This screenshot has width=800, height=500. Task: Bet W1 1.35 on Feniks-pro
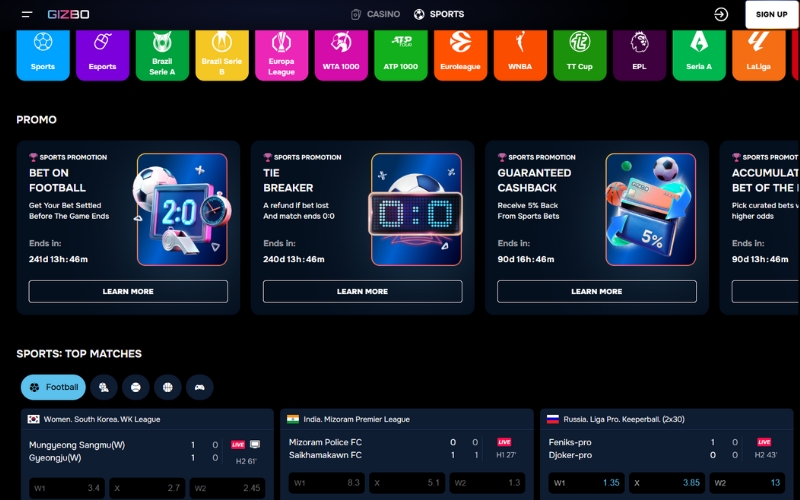[587, 483]
